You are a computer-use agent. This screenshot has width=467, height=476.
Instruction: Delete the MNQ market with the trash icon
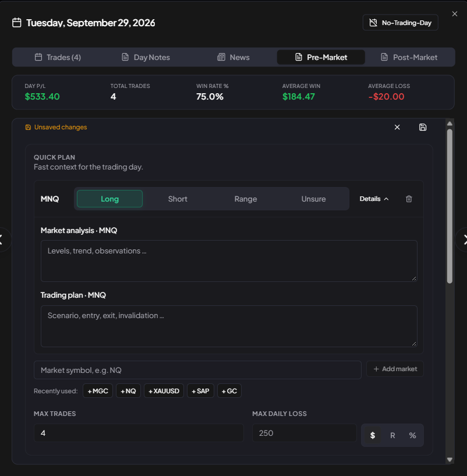(409, 199)
